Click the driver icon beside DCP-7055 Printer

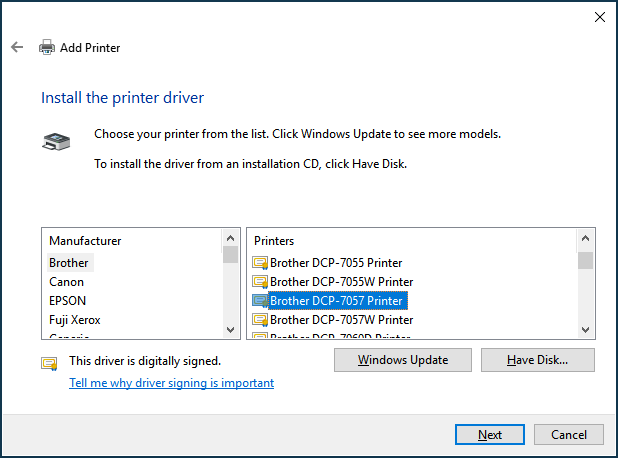coord(260,263)
